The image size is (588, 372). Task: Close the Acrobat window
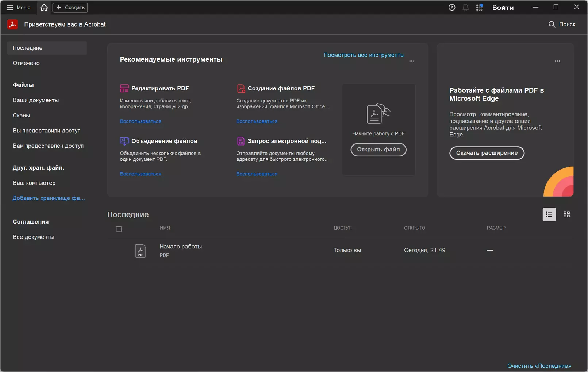(x=577, y=7)
